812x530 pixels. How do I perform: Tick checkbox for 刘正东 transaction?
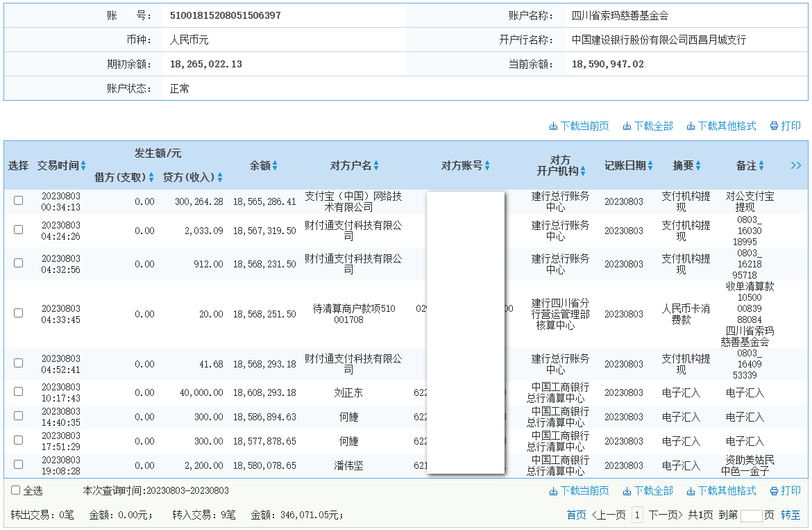tap(19, 392)
